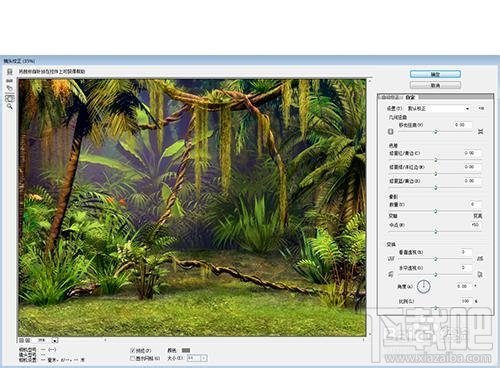Select the Zoom magnifier tool
This screenshot has height=368, width=500.
pos(10,107)
